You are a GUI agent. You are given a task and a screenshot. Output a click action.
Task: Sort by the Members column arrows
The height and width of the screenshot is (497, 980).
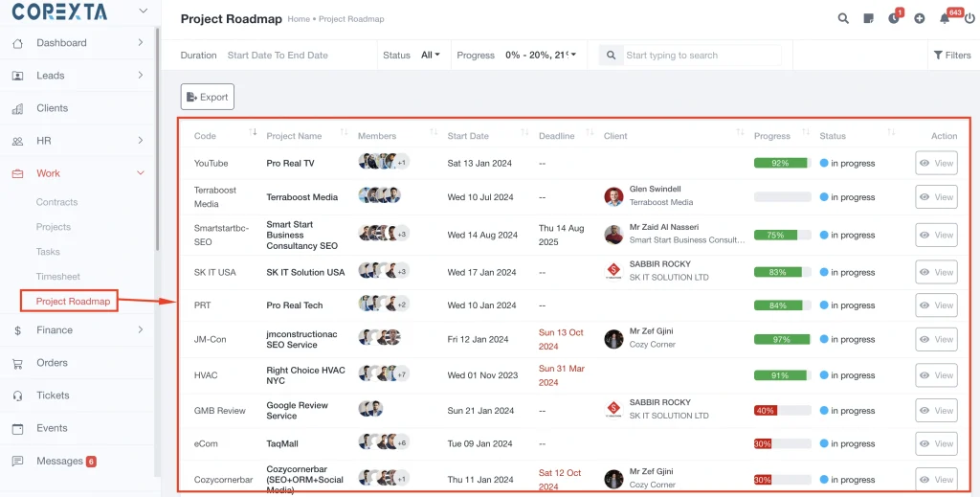tap(434, 132)
